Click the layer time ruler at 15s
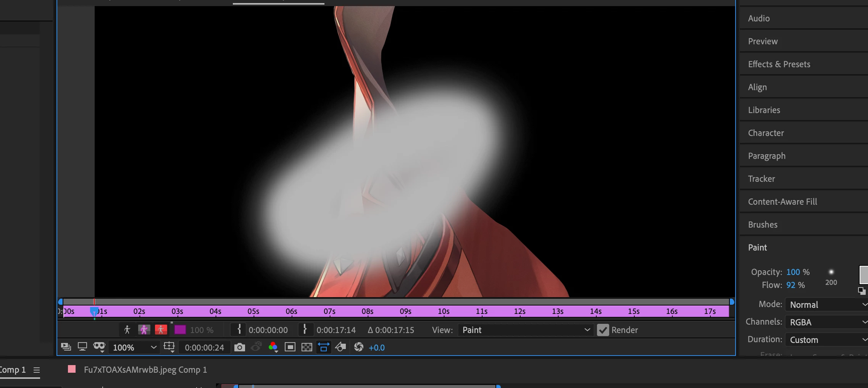 pos(634,312)
